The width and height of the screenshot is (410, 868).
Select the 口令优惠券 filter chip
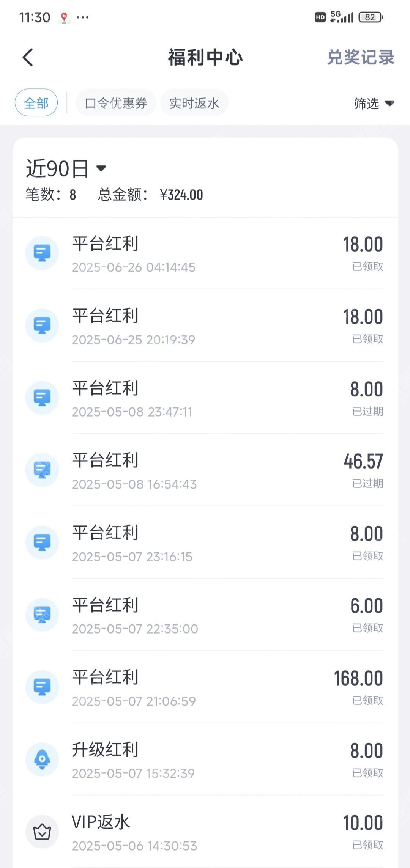point(116,103)
